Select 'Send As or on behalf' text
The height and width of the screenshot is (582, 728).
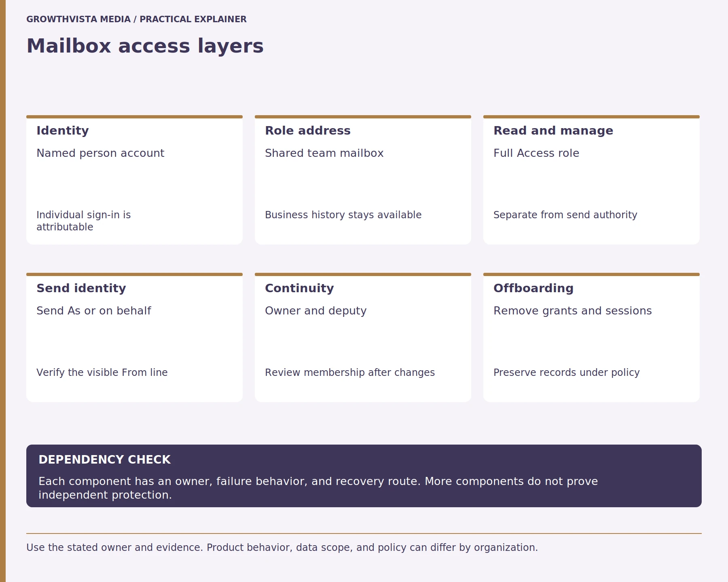point(94,311)
